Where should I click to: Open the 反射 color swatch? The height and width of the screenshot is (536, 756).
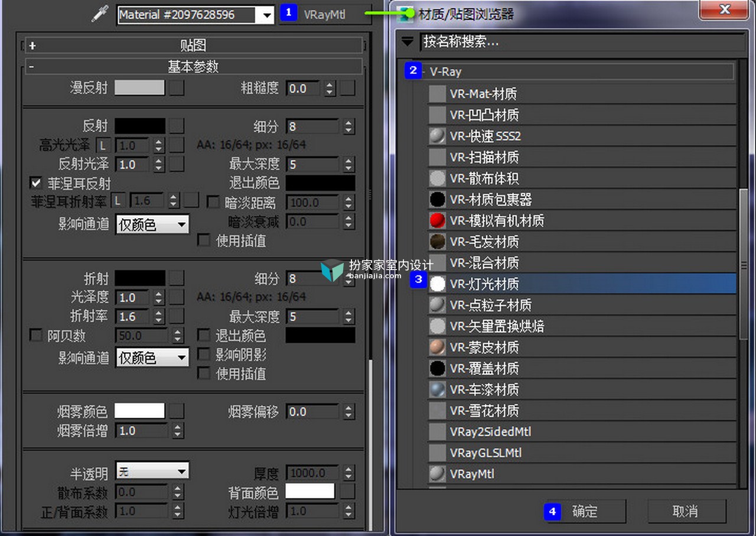pos(139,126)
